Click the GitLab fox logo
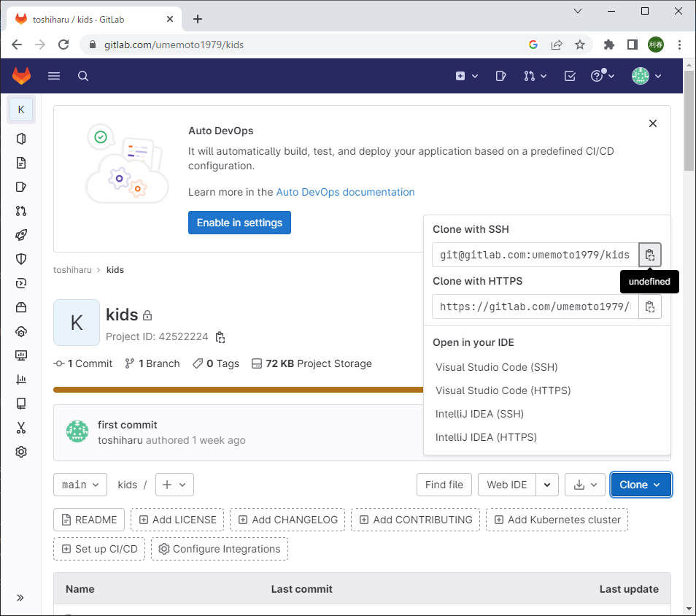Viewport: 696px width, 616px height. coord(22,76)
